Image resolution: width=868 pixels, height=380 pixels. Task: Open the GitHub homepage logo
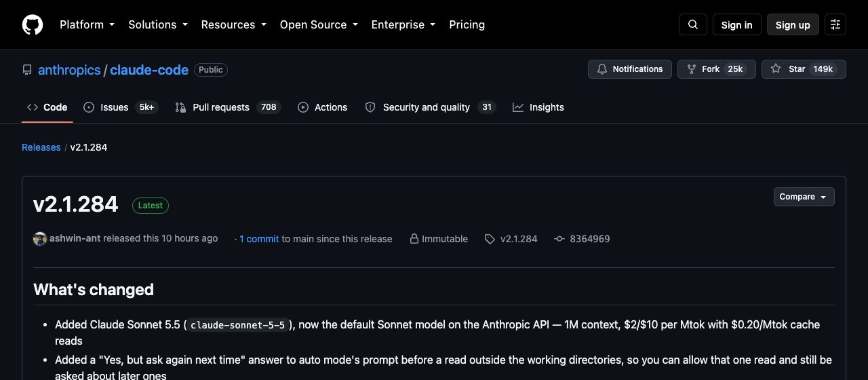(x=33, y=24)
